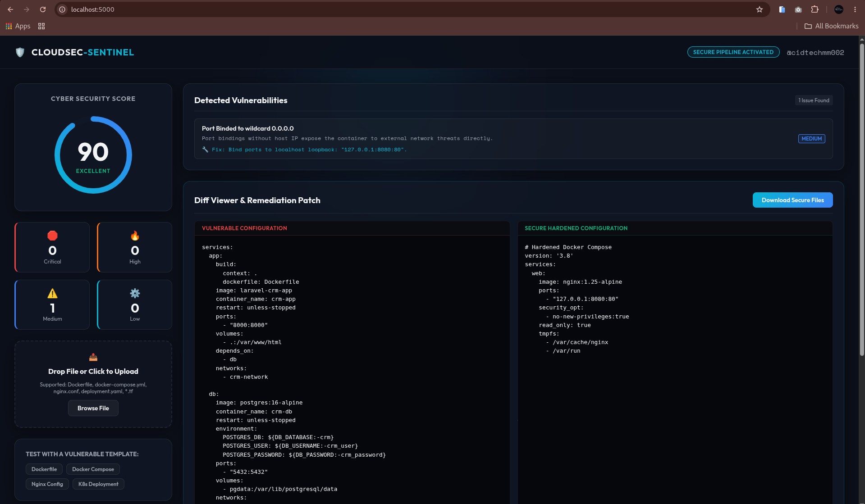Open the Chrome three-dot menu
Image resolution: width=865 pixels, height=504 pixels.
(x=855, y=9)
